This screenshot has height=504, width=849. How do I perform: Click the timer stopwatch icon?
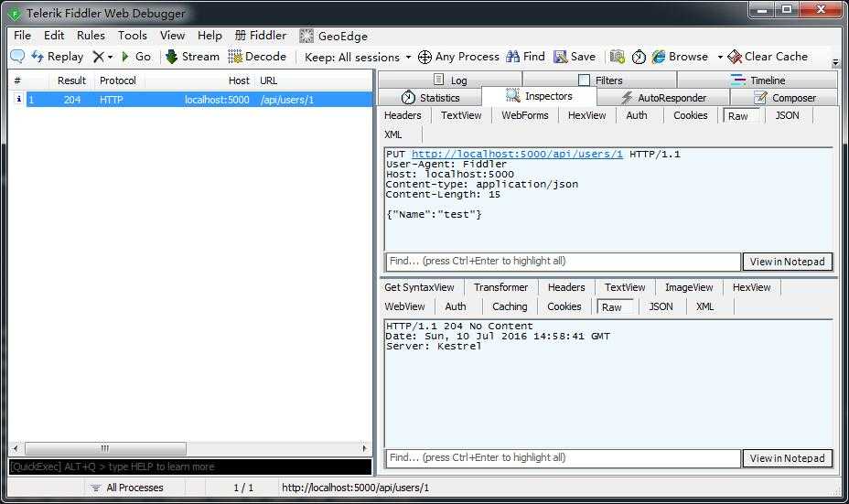[x=639, y=57]
